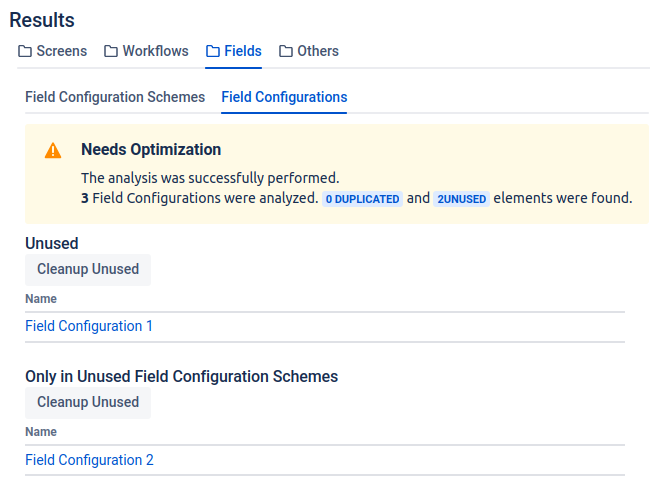Screen dimensions: 650x488
Task: Click the Needs Optimization heading
Action: (151, 150)
